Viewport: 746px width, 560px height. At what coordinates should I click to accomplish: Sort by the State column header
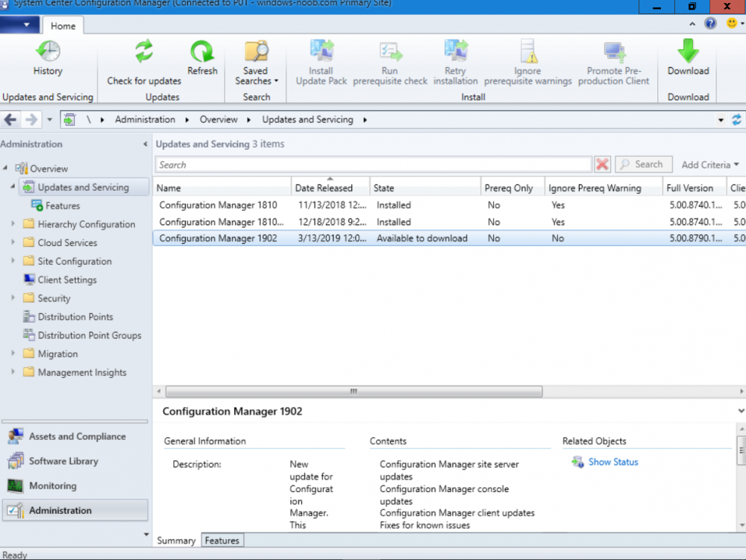click(425, 188)
